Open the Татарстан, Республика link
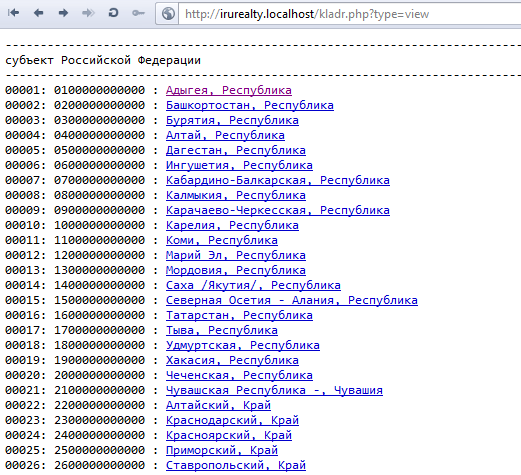This screenshot has height=475, width=521. point(239,315)
